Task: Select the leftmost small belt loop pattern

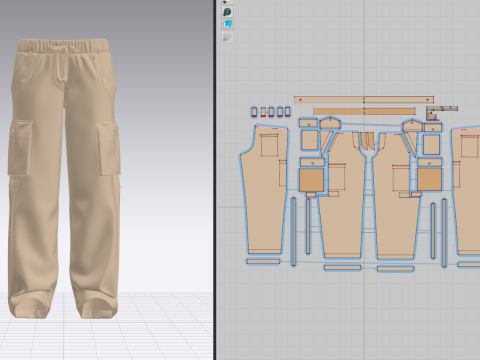Action: [254, 112]
